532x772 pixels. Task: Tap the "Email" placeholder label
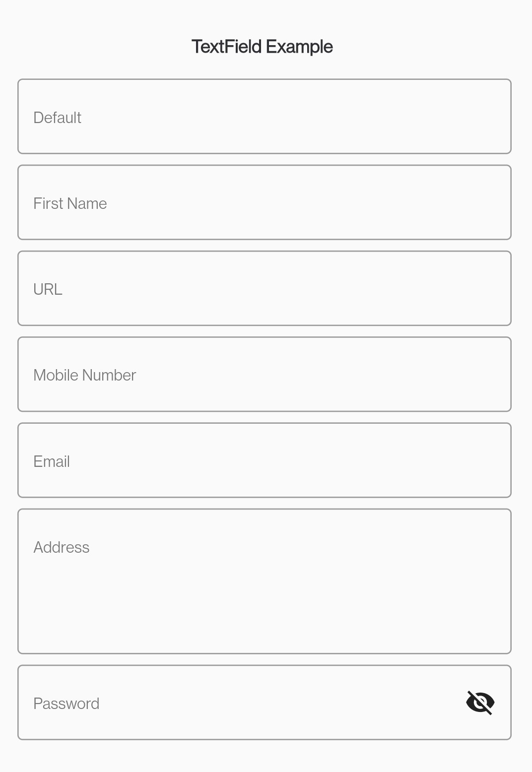(x=51, y=461)
